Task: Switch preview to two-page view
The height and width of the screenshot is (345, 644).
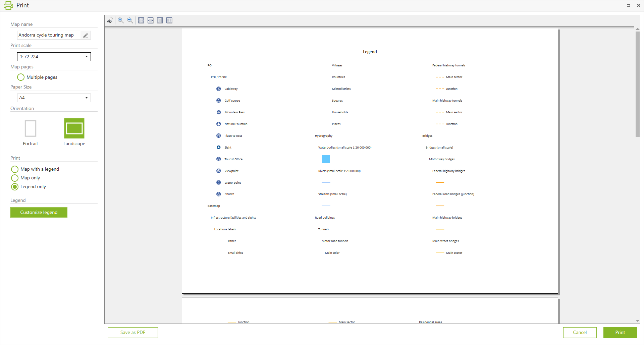Action: coord(169,20)
